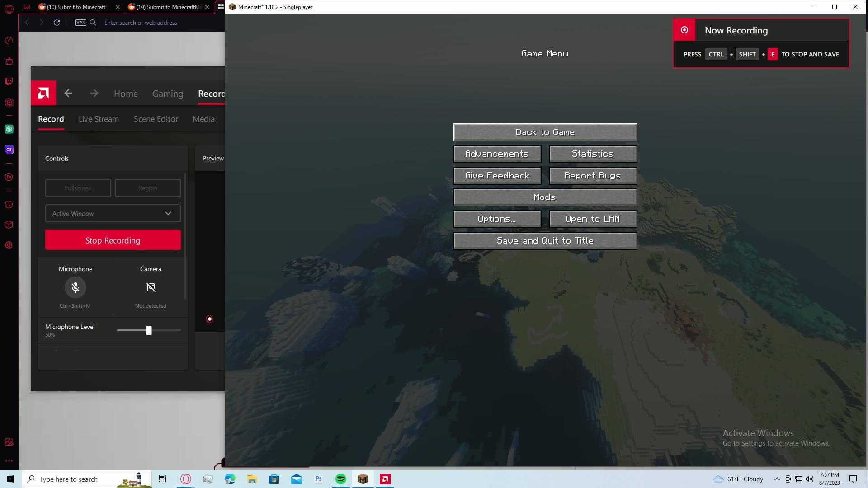Click Save and Quit to Title
This screenshot has height=488, width=868.
[545, 241]
